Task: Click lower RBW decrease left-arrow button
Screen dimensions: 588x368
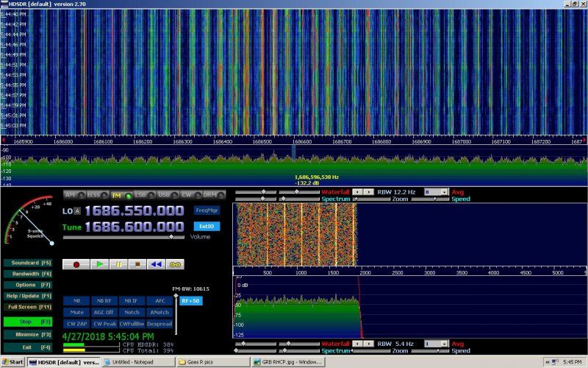Action: [357, 344]
